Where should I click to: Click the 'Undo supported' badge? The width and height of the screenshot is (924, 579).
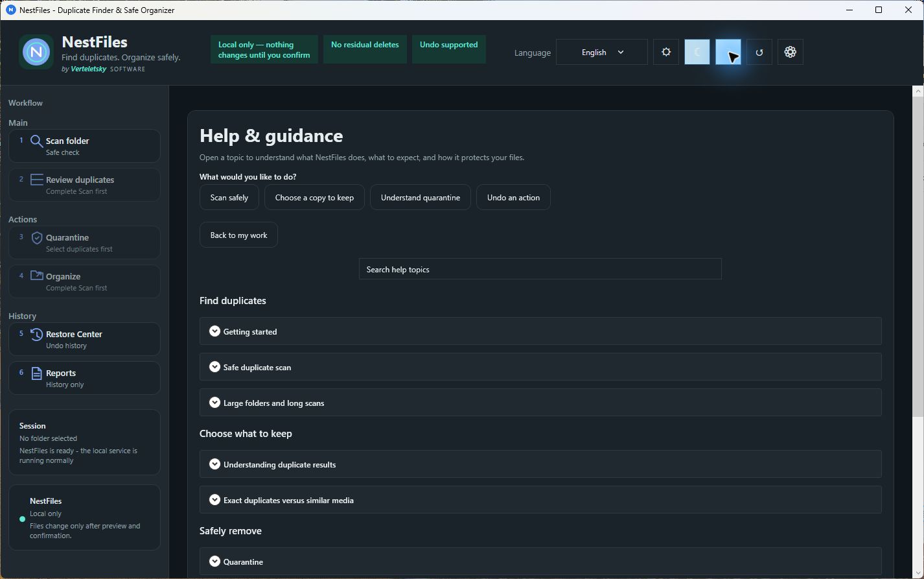(x=448, y=49)
